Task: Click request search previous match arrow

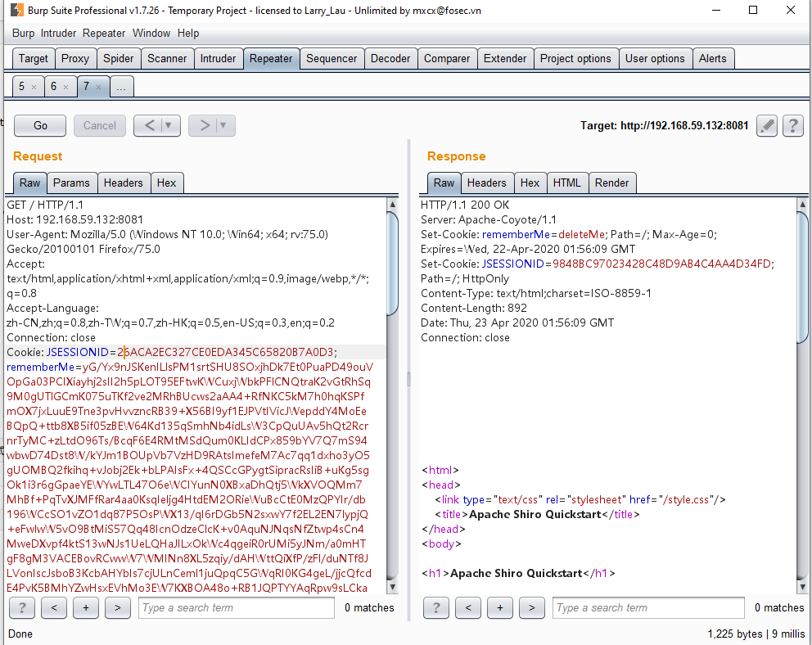Action: coord(54,607)
